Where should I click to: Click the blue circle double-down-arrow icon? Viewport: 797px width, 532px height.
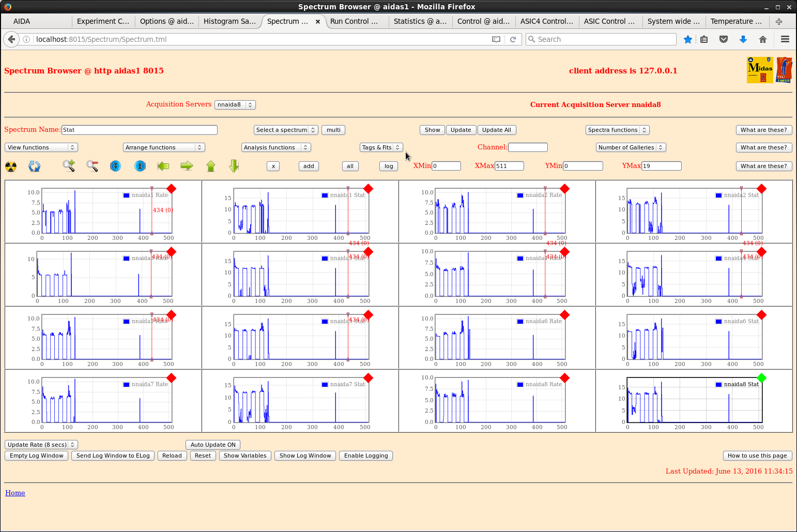[x=115, y=166]
